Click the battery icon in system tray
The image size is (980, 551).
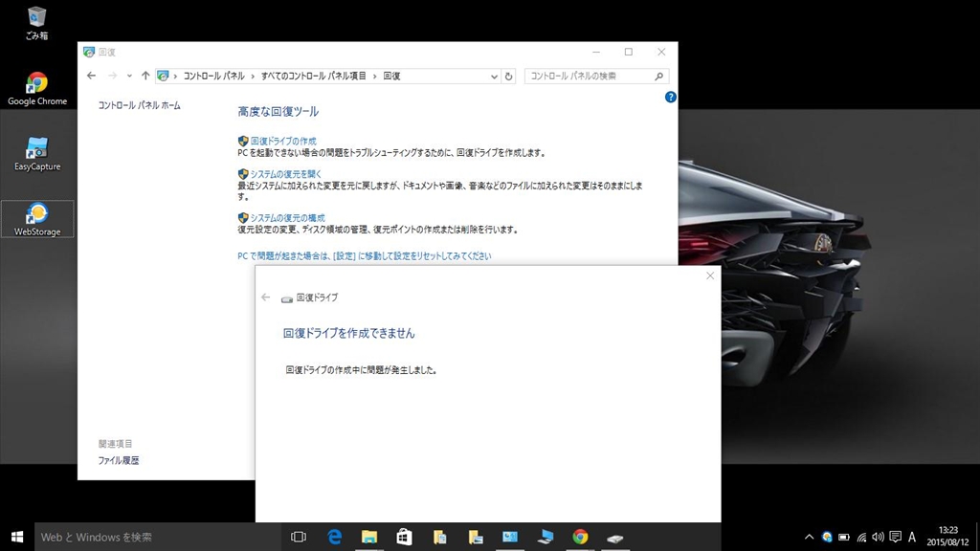point(844,538)
